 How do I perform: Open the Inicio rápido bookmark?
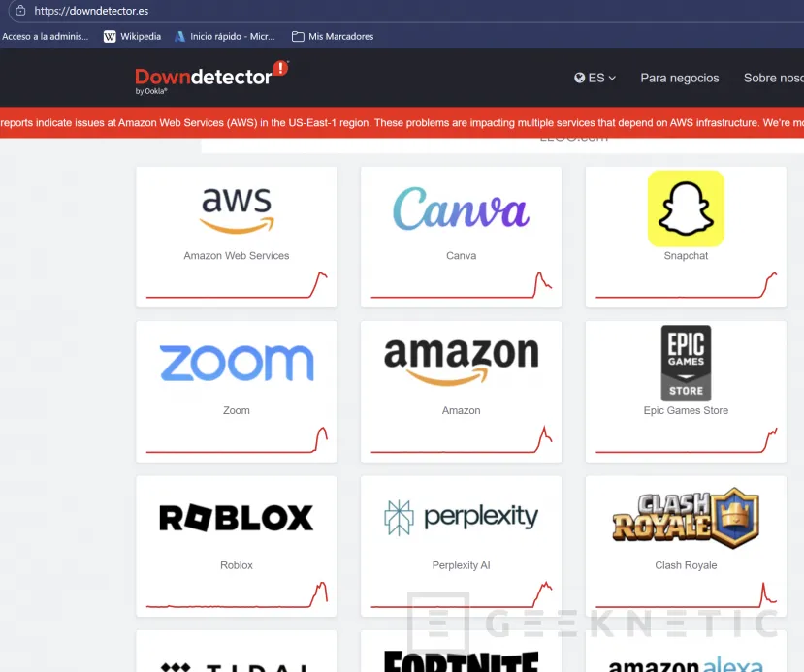coord(221,36)
